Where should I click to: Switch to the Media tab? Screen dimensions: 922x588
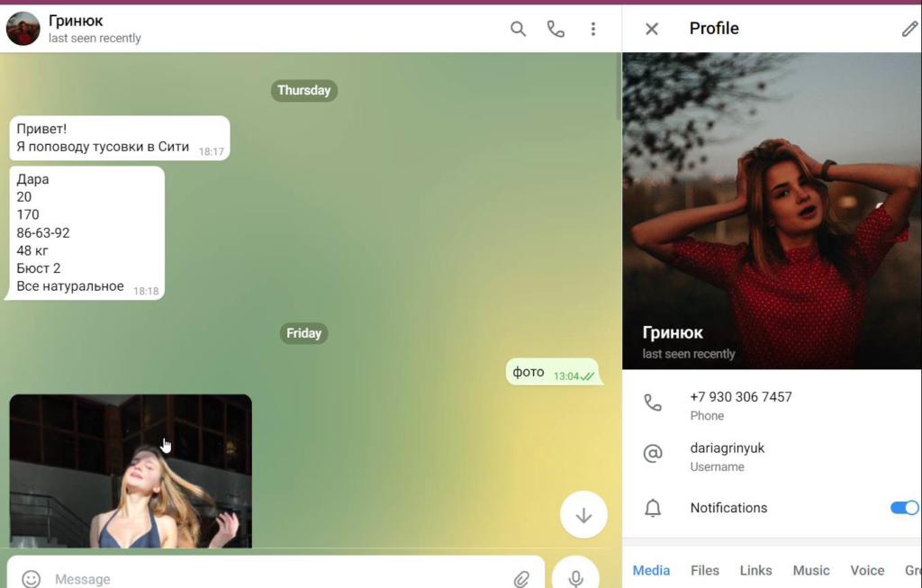pyautogui.click(x=651, y=570)
